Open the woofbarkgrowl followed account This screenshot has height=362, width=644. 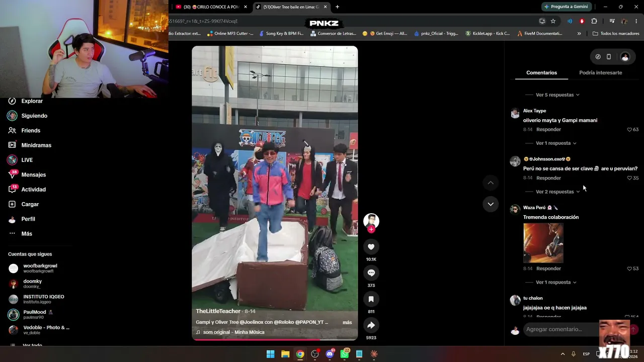click(40, 268)
